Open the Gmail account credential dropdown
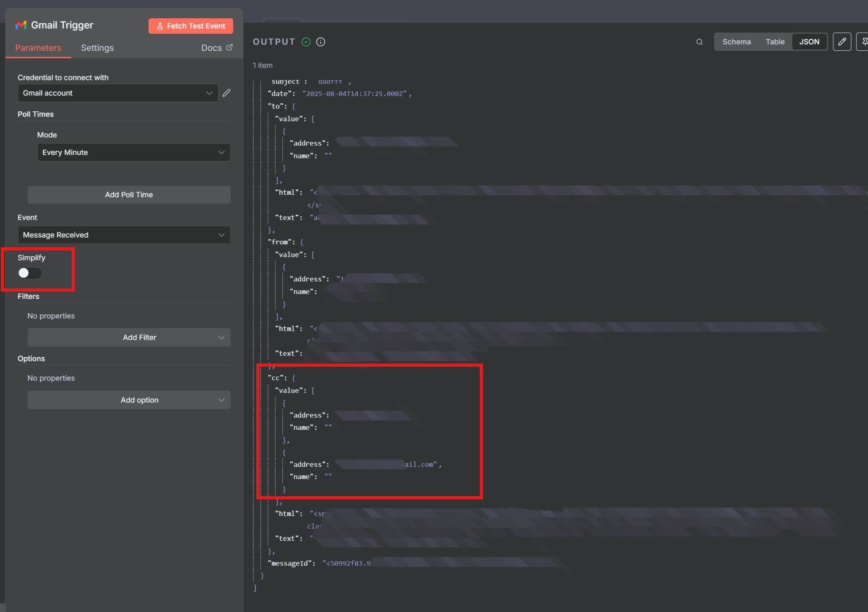This screenshot has width=868, height=612. [x=118, y=93]
